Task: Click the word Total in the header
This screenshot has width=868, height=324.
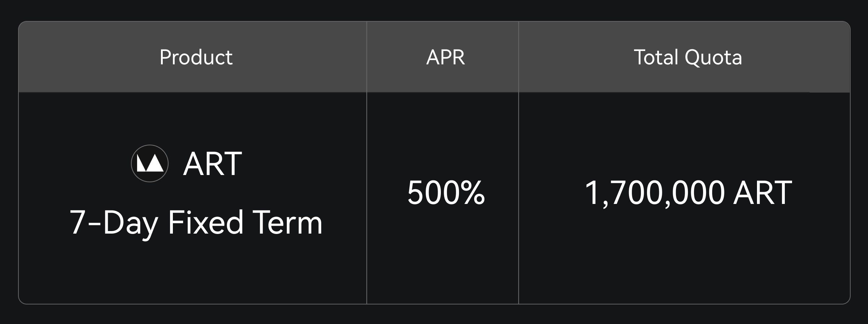Action: (656, 57)
